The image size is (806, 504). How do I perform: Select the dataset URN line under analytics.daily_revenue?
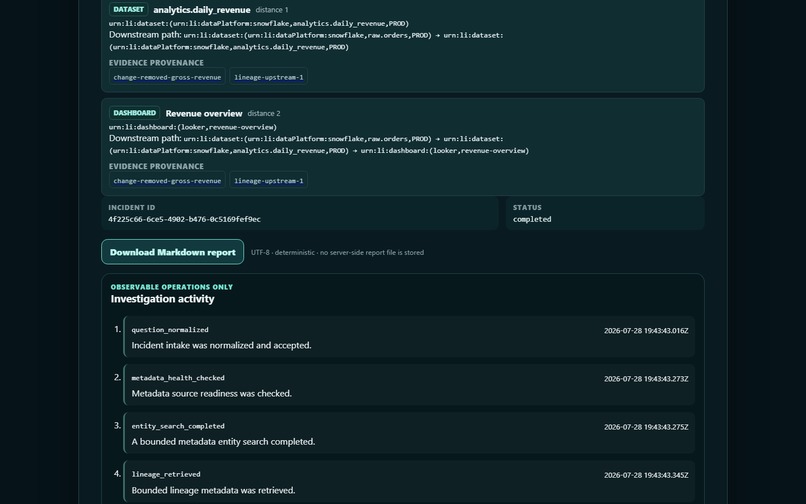tap(259, 24)
